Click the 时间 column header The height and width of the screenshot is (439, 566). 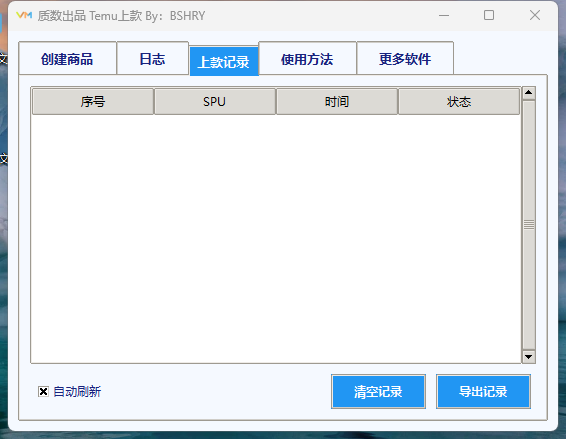(x=337, y=102)
